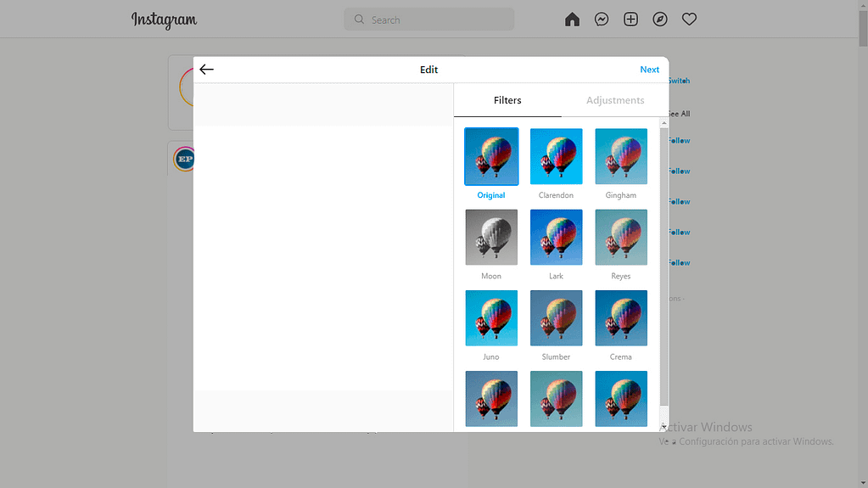Apply the Juno filter thumbnail

click(491, 318)
